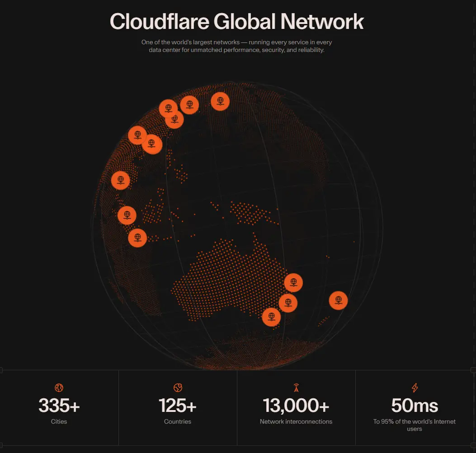Select the southernmost data center marker on Australia
Screen dimensions: 476x453
pyautogui.click(x=271, y=317)
